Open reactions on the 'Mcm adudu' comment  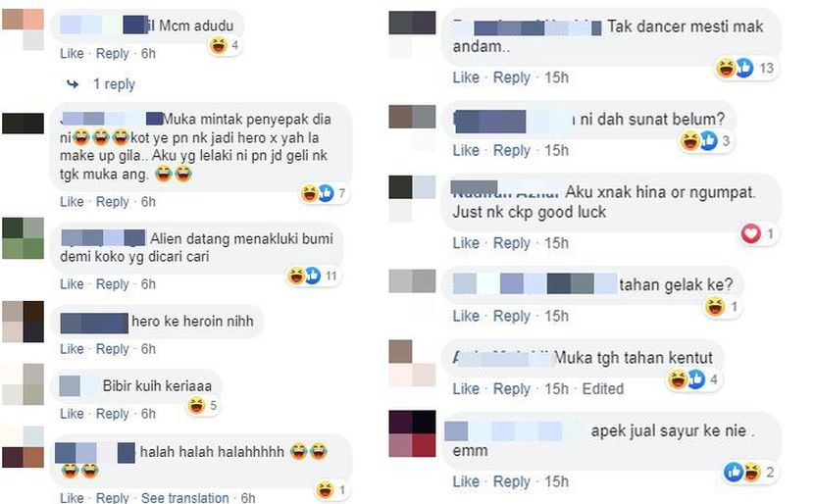pyautogui.click(x=225, y=46)
